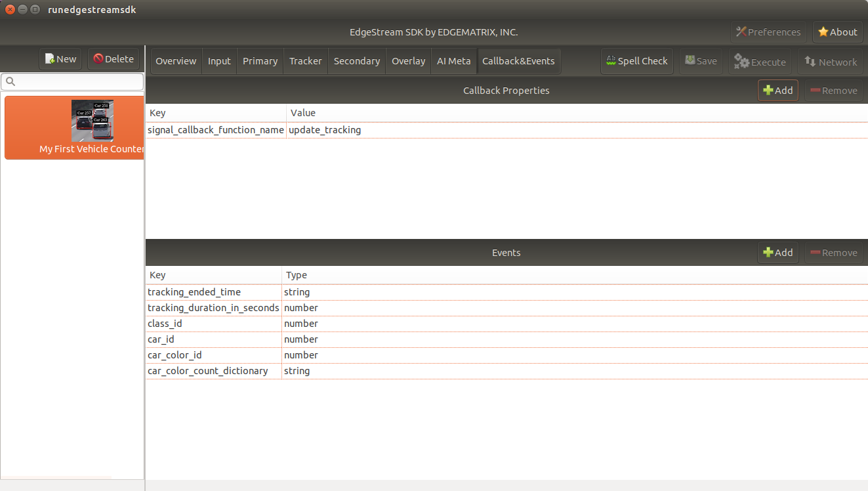Open the Primary tab
The image size is (868, 491).
coord(260,61)
